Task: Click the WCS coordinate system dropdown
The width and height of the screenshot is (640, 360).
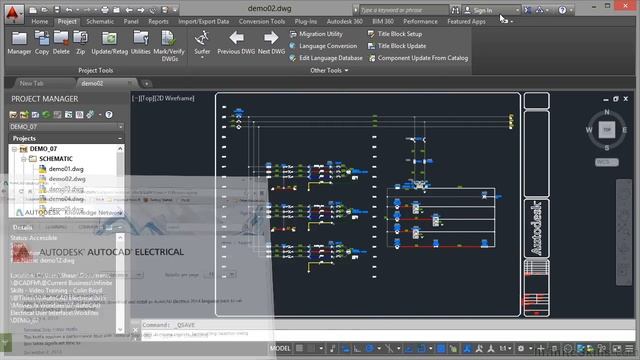Action: (x=607, y=162)
